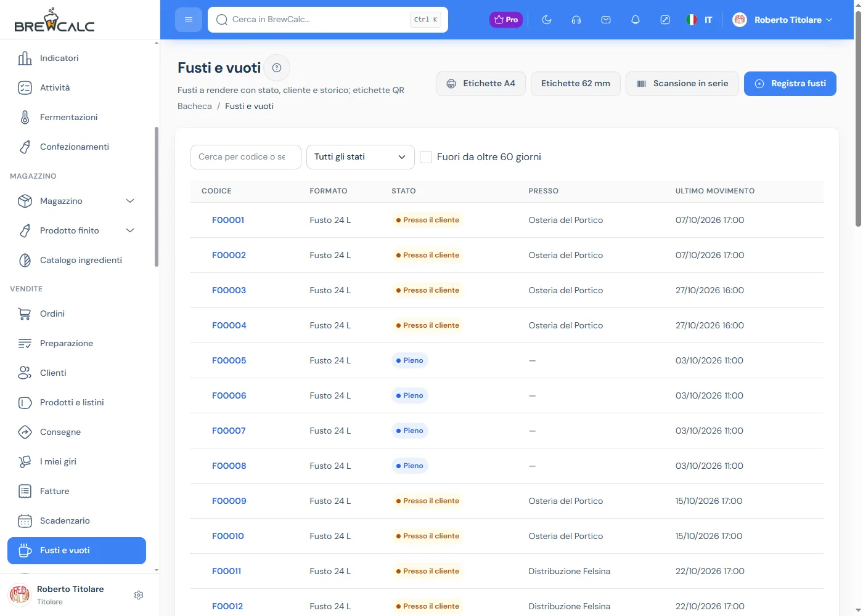Screen dimensions: 863x616
Task: Open the help question mark next to title
Action: 277,68
